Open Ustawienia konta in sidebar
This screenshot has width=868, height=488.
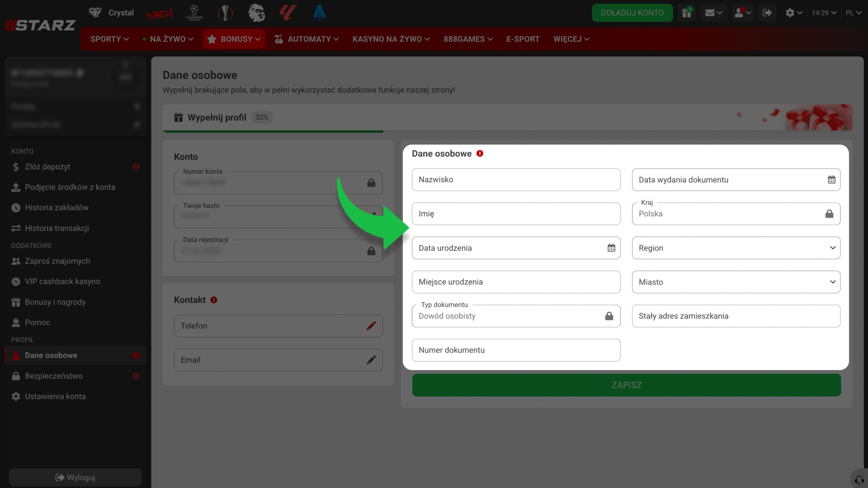click(x=75, y=396)
